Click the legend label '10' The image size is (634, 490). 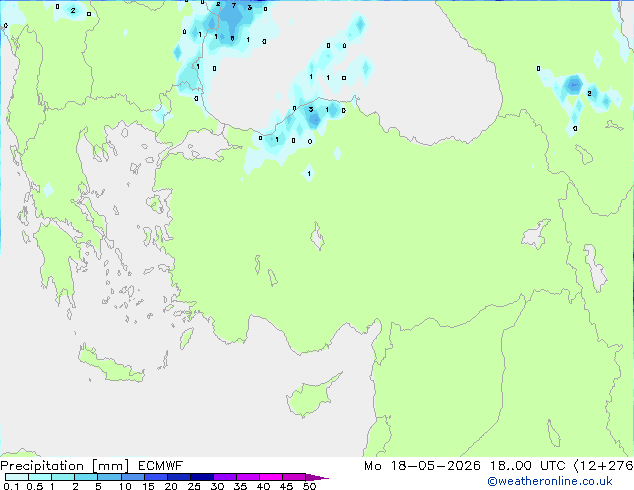(125, 486)
